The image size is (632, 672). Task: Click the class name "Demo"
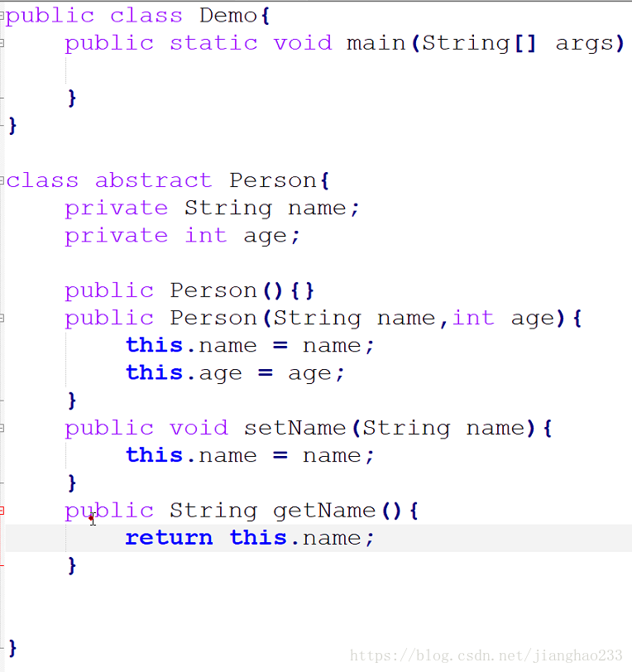click(228, 16)
